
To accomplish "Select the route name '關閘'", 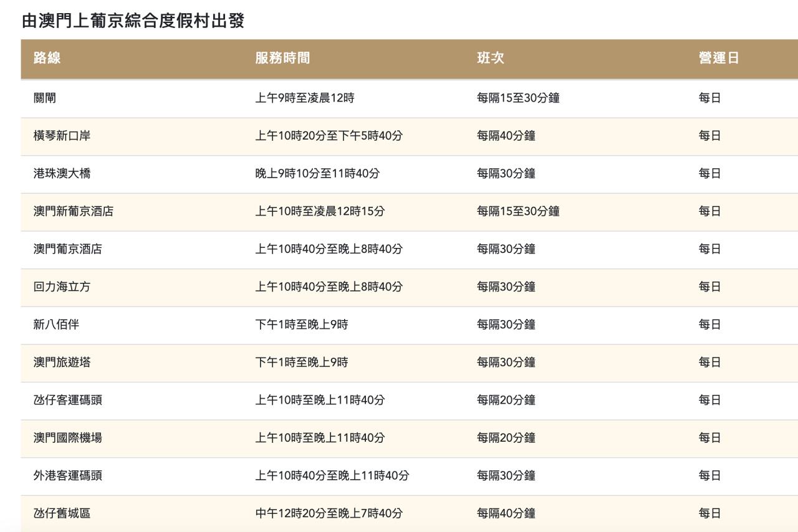I will (x=45, y=98).
